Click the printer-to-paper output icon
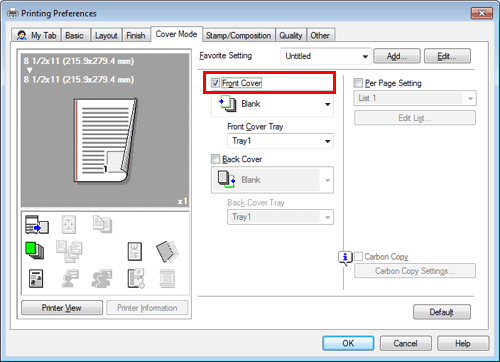The width and height of the screenshot is (500, 362). click(x=37, y=224)
